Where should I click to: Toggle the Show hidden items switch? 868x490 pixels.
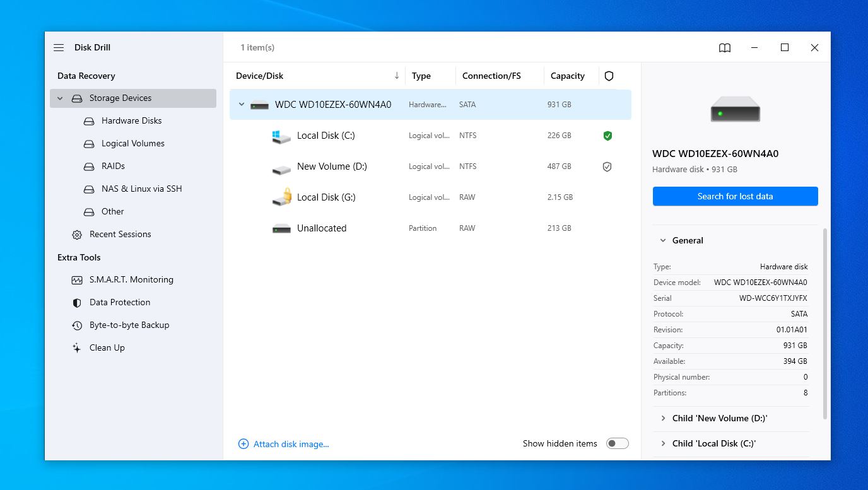[x=618, y=443]
